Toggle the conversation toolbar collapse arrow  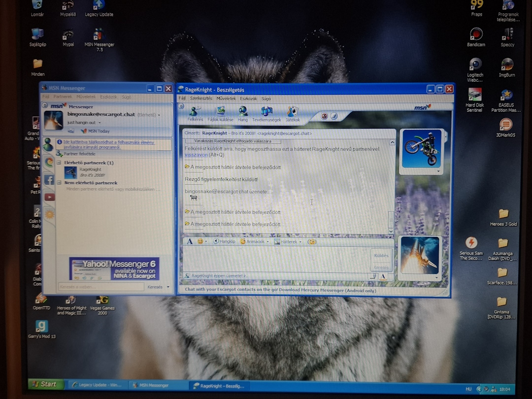pyautogui.click(x=181, y=106)
